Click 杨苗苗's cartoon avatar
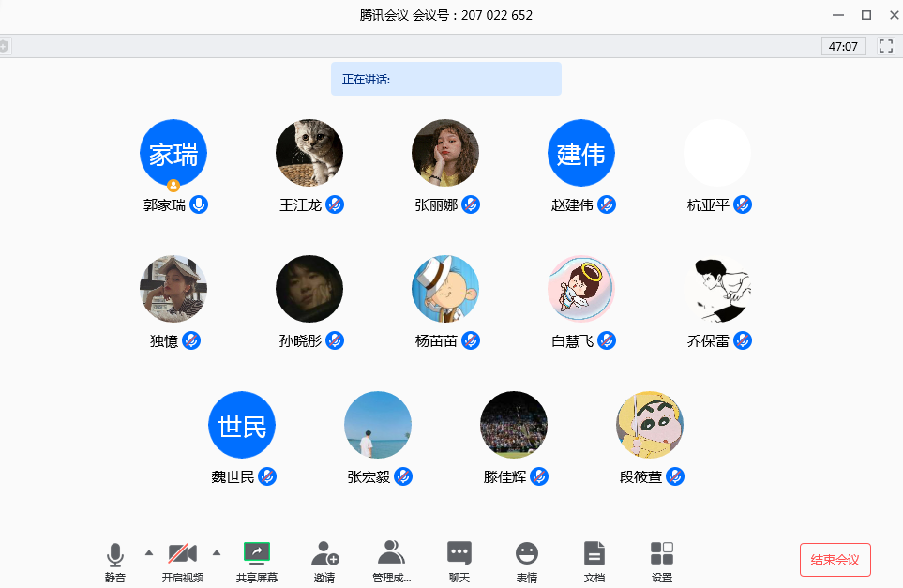Screen dimensions: 903x588 445,289
